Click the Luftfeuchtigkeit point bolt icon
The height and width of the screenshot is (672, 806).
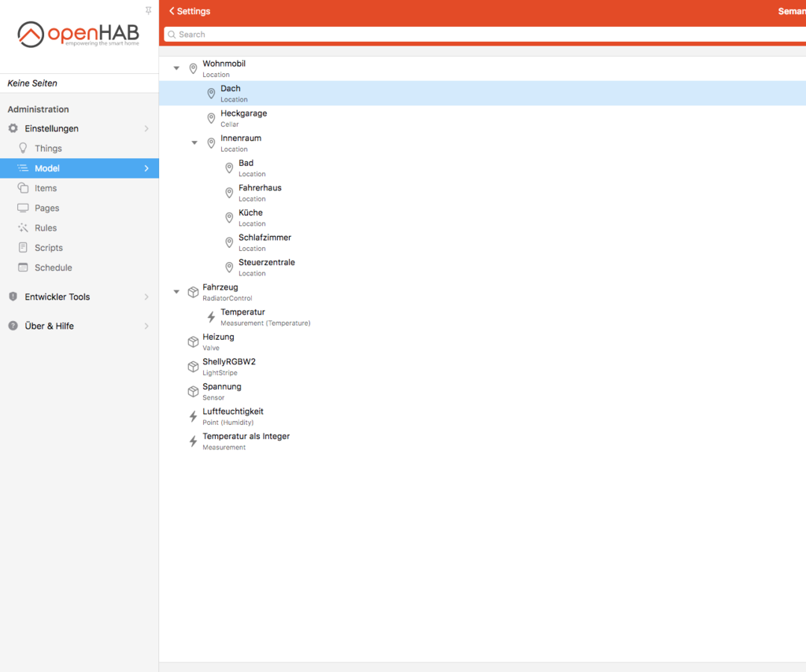[194, 416]
